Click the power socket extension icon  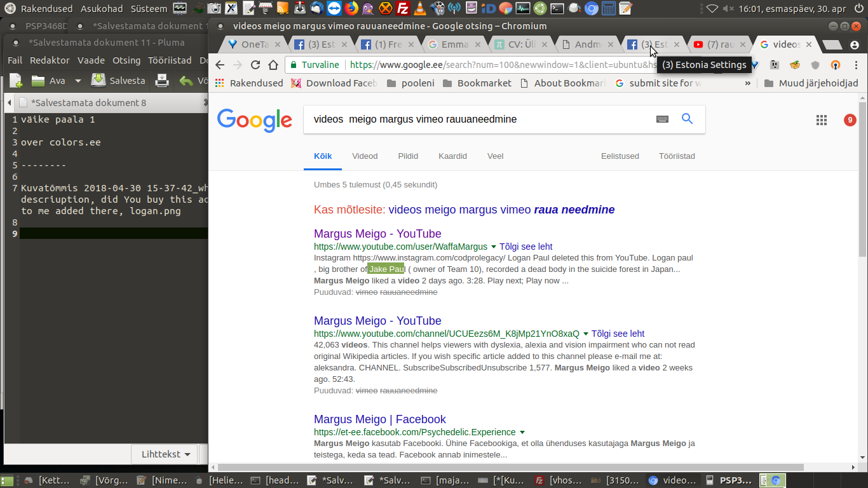tap(775, 65)
